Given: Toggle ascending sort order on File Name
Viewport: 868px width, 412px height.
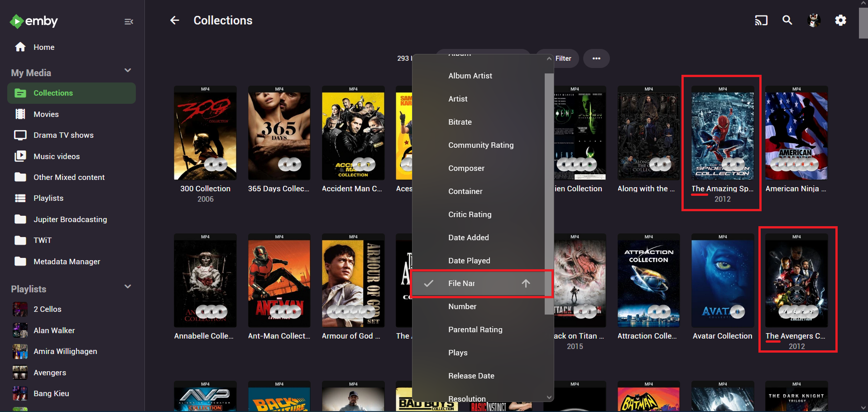Looking at the screenshot, I should pos(525,283).
